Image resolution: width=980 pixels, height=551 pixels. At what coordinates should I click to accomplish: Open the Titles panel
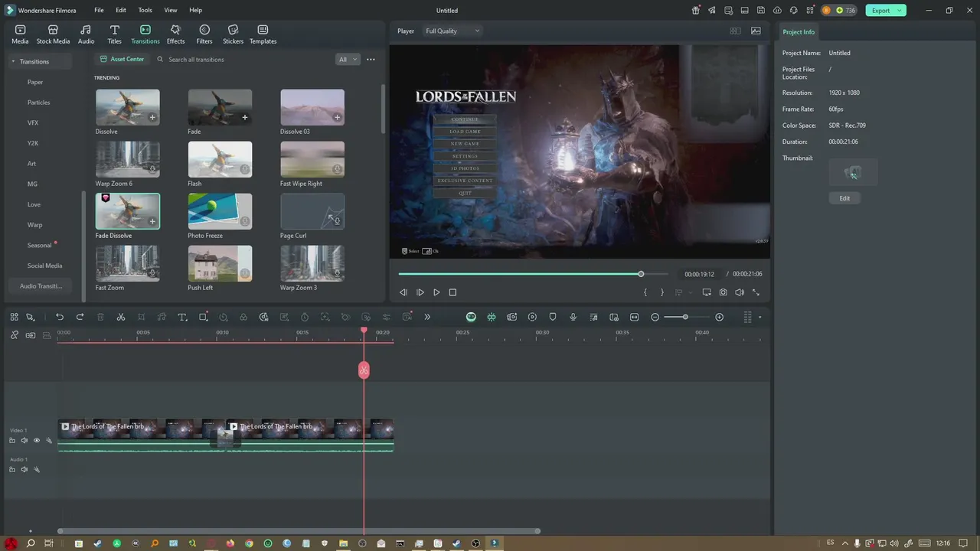tap(114, 34)
